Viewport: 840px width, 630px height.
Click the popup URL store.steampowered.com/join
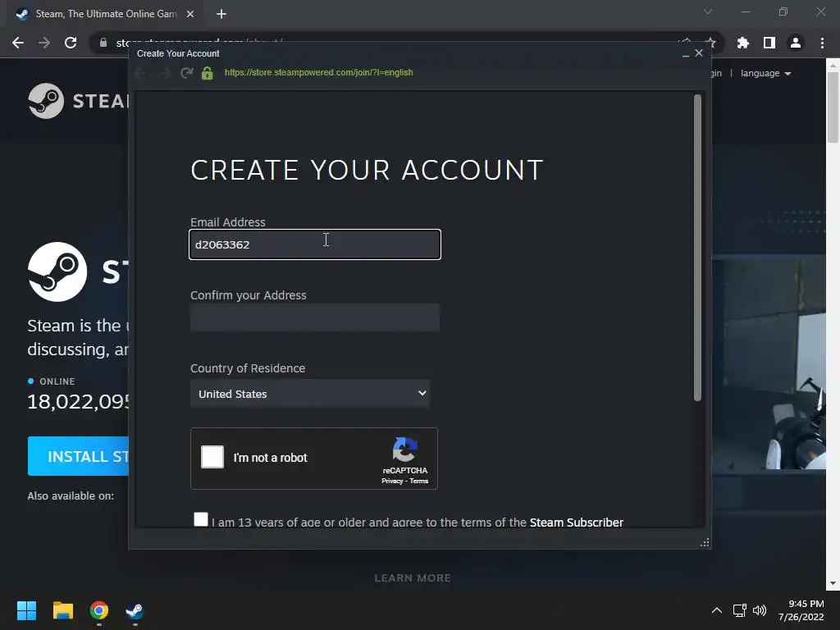319,72
